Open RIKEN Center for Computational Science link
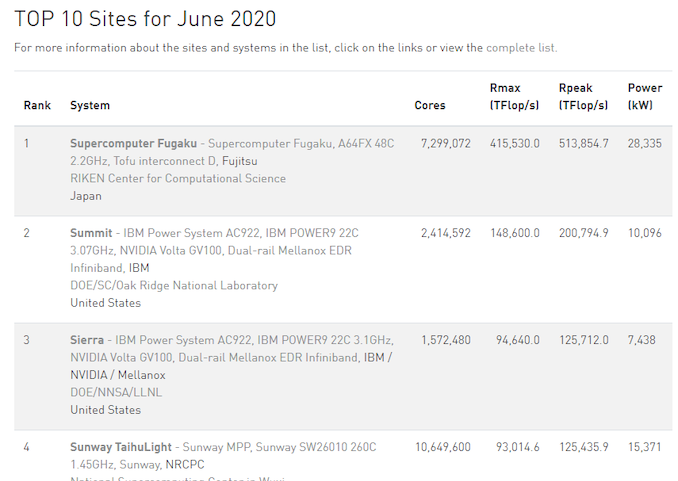 (178, 179)
